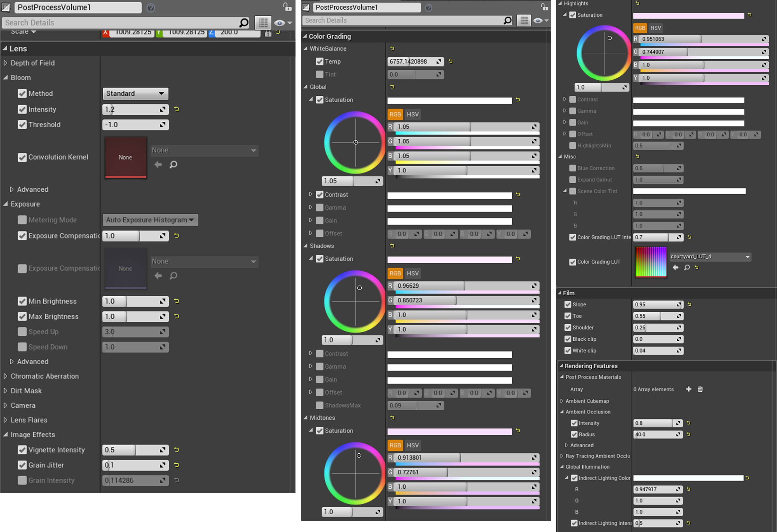Collapse the Color Grading category header
The width and height of the screenshot is (777, 532).
pos(305,36)
